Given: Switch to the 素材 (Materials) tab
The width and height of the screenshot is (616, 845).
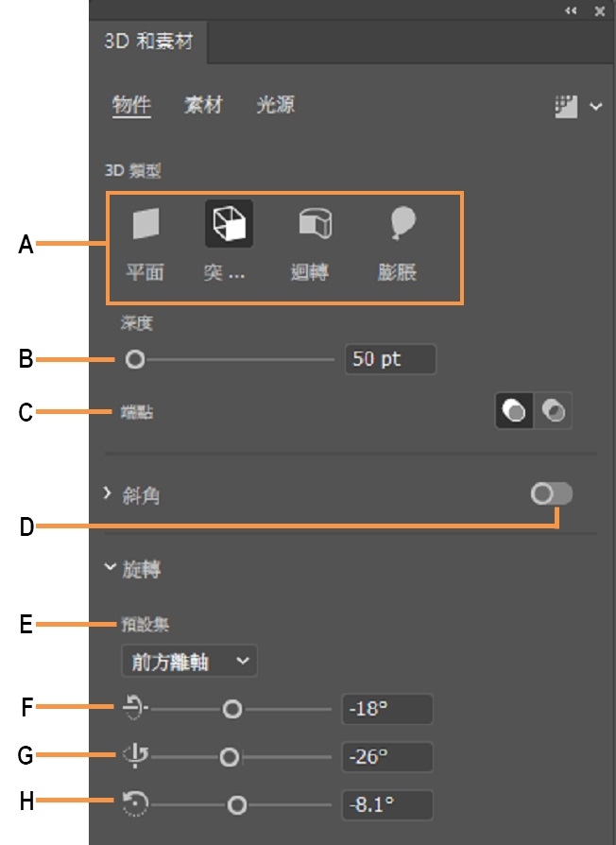Looking at the screenshot, I should [x=202, y=105].
